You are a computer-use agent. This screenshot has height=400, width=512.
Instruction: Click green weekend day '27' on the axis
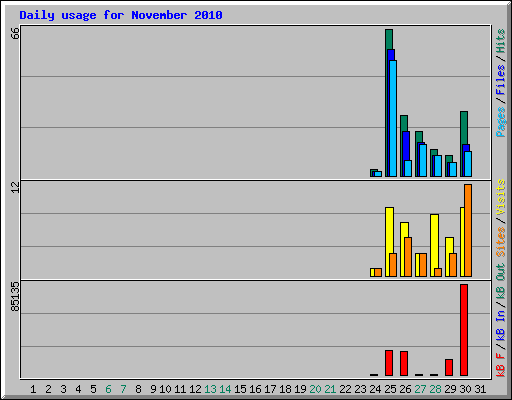point(420,389)
